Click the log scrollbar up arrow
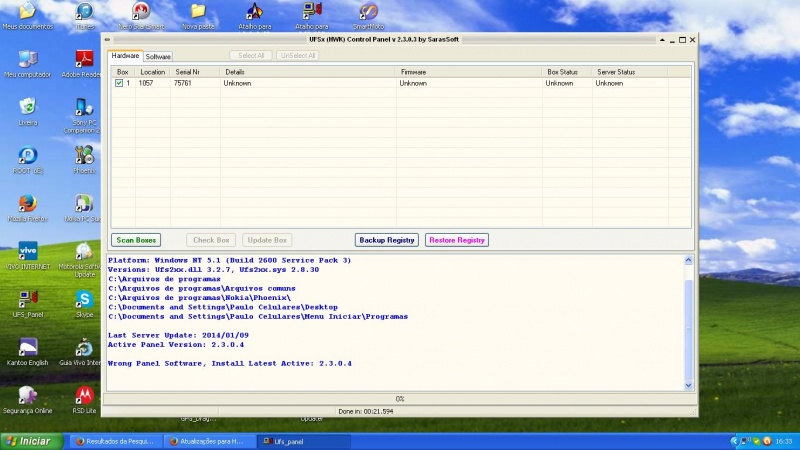 click(x=688, y=260)
